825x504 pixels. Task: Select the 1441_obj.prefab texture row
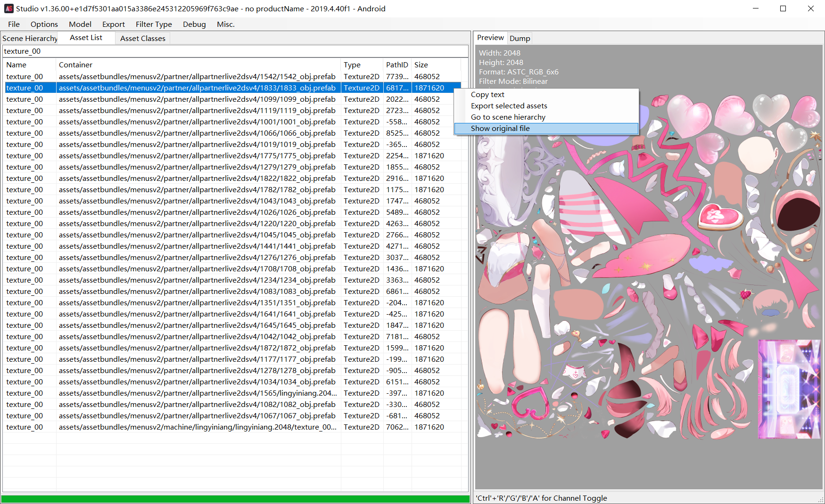(x=232, y=246)
